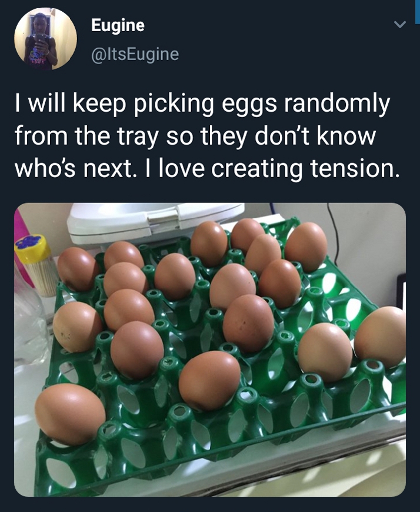Click the display name Eugine

click(118, 25)
